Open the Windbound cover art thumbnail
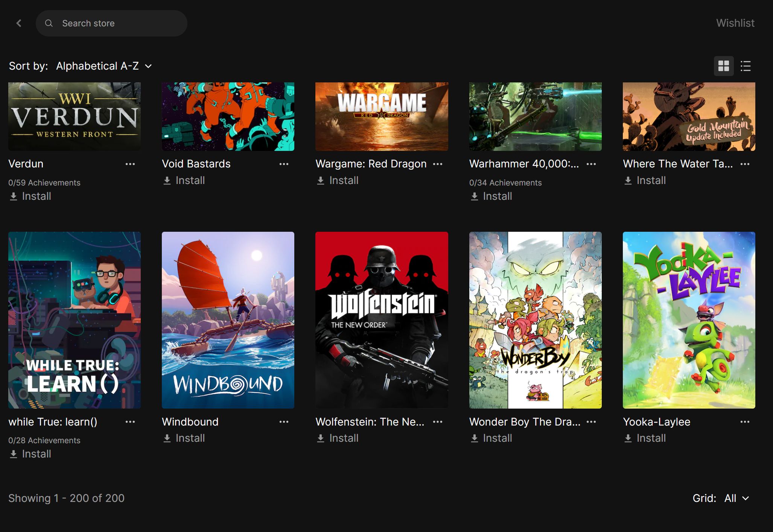773x532 pixels. [228, 320]
